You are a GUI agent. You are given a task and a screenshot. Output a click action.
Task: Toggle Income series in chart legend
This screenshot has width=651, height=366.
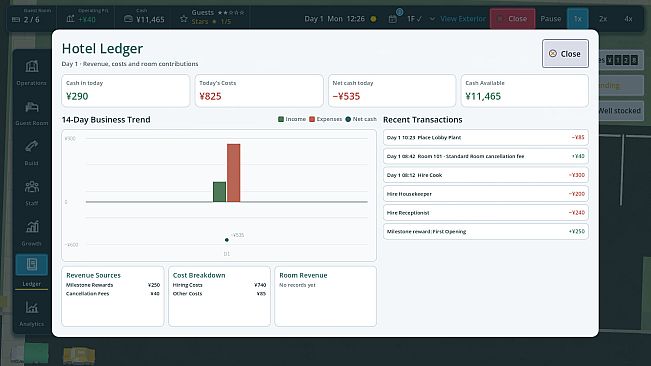coord(292,119)
